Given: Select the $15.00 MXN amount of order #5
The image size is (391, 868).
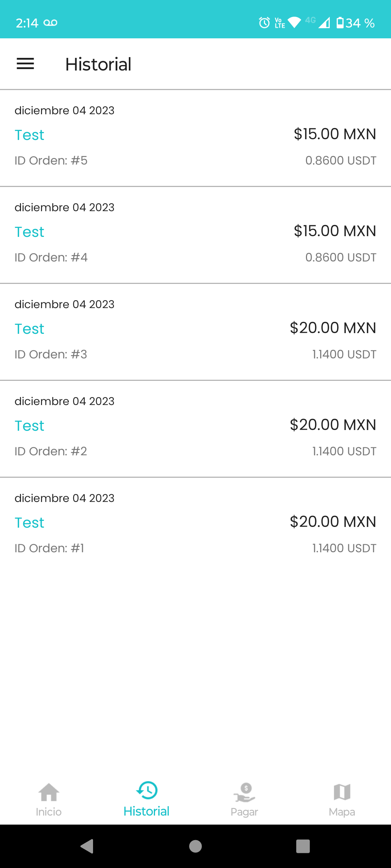Looking at the screenshot, I should click(335, 134).
